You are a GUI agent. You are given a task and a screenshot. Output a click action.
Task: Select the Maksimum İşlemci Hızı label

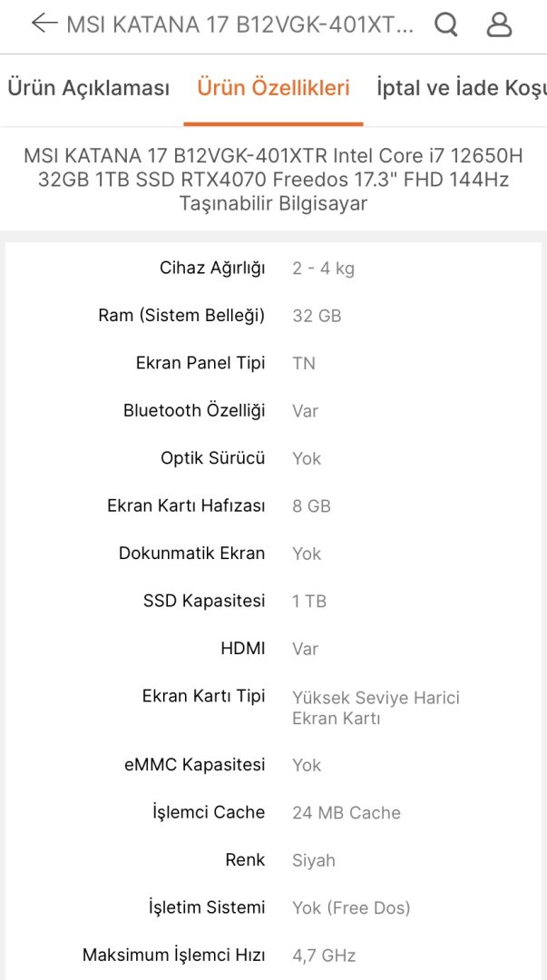(x=174, y=955)
